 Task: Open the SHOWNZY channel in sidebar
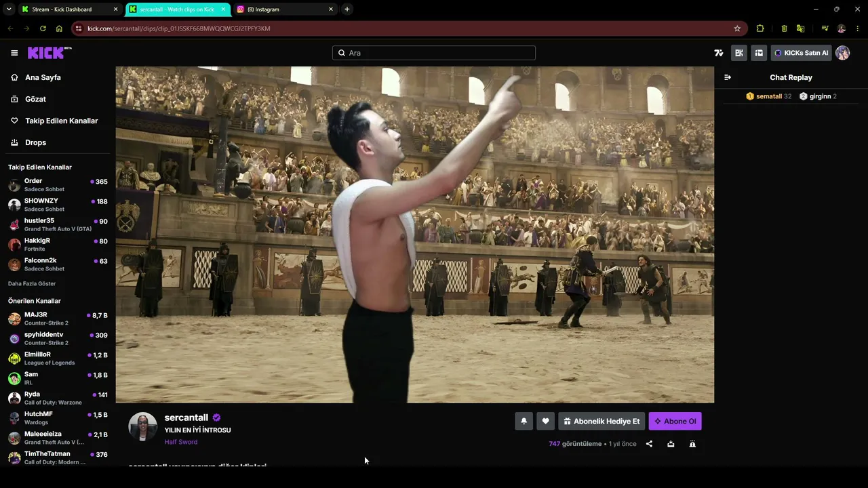[x=58, y=205]
